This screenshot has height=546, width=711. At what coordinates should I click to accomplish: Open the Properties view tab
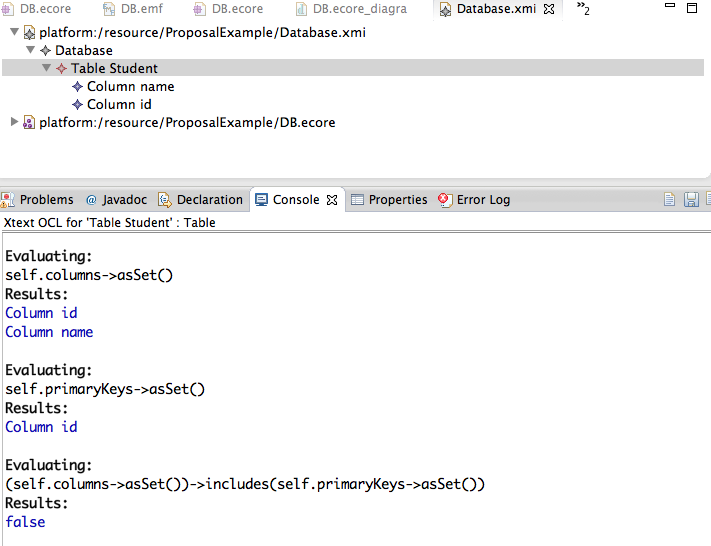click(x=390, y=200)
